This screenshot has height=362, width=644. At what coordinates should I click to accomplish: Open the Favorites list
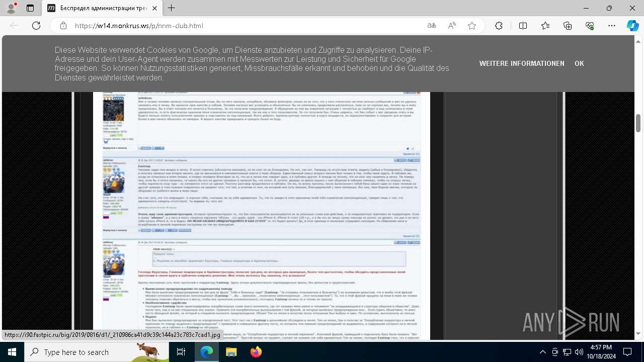point(545,26)
